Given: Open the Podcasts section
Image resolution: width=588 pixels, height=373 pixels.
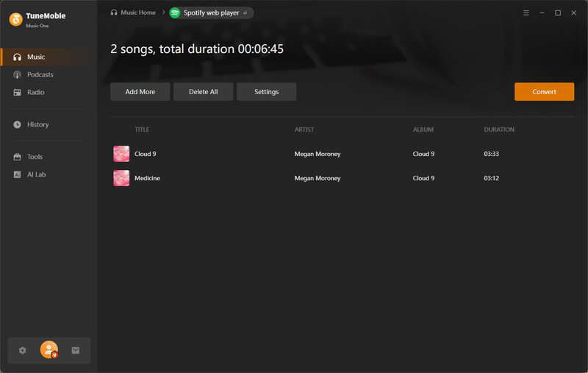Looking at the screenshot, I should point(49,75).
